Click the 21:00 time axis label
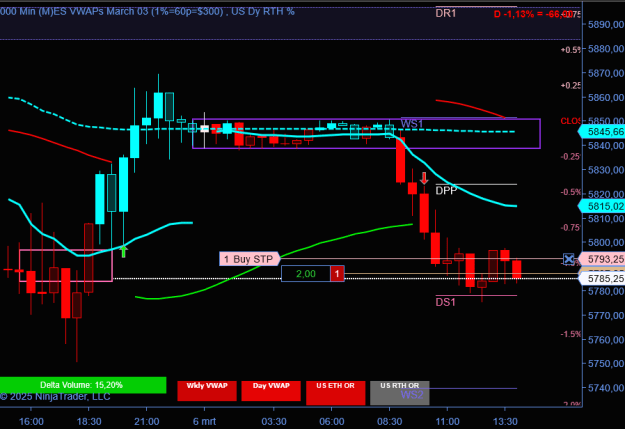This screenshot has height=429, width=625. (147, 421)
